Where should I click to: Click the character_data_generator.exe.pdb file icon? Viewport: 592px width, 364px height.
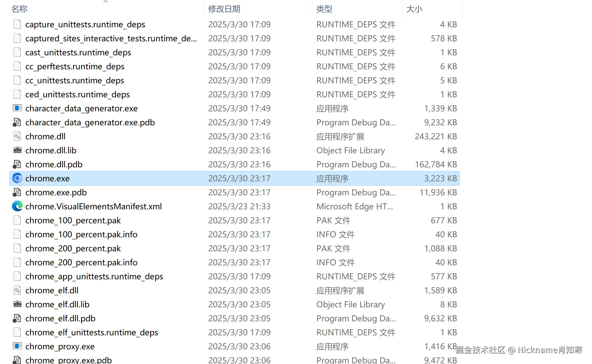click(x=17, y=122)
